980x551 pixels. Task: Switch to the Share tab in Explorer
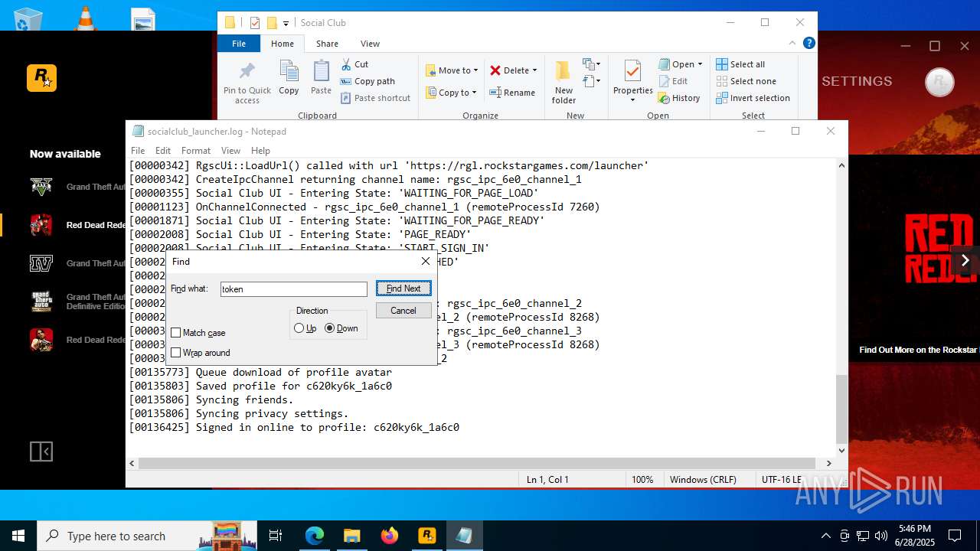[327, 44]
